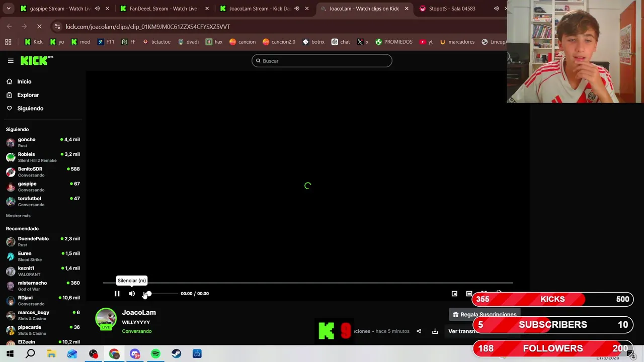Open RDjavi recommended channel
This screenshot has width=644, height=362.
pyautogui.click(x=43, y=301)
